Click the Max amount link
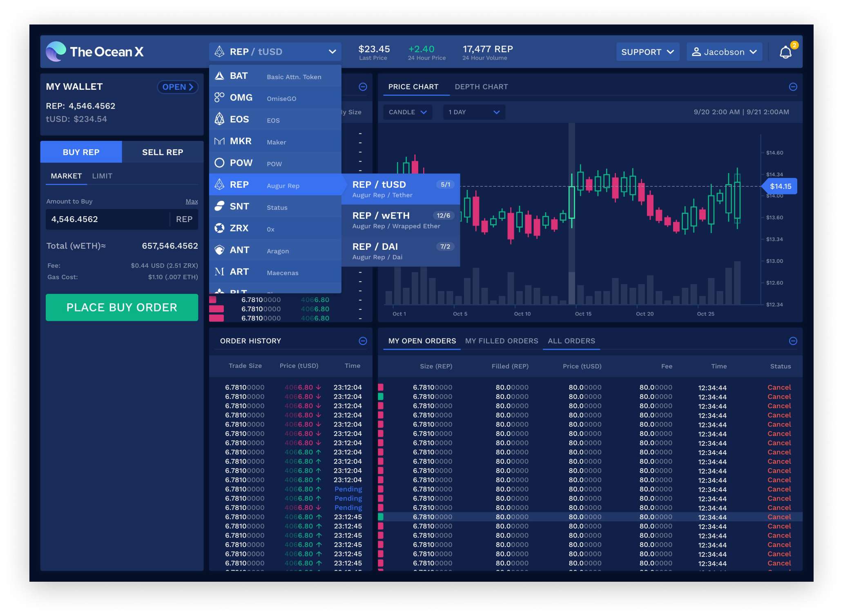843x616 pixels. tap(192, 201)
